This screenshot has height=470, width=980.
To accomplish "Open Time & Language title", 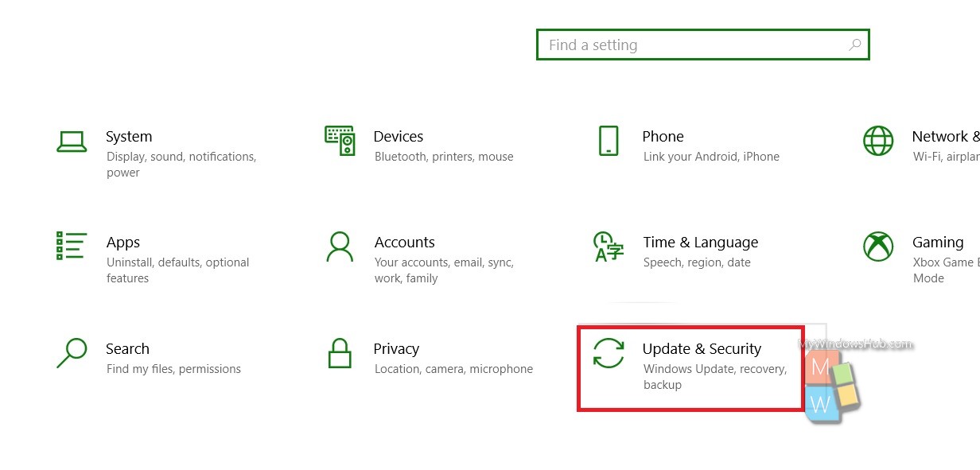I will [x=701, y=243].
